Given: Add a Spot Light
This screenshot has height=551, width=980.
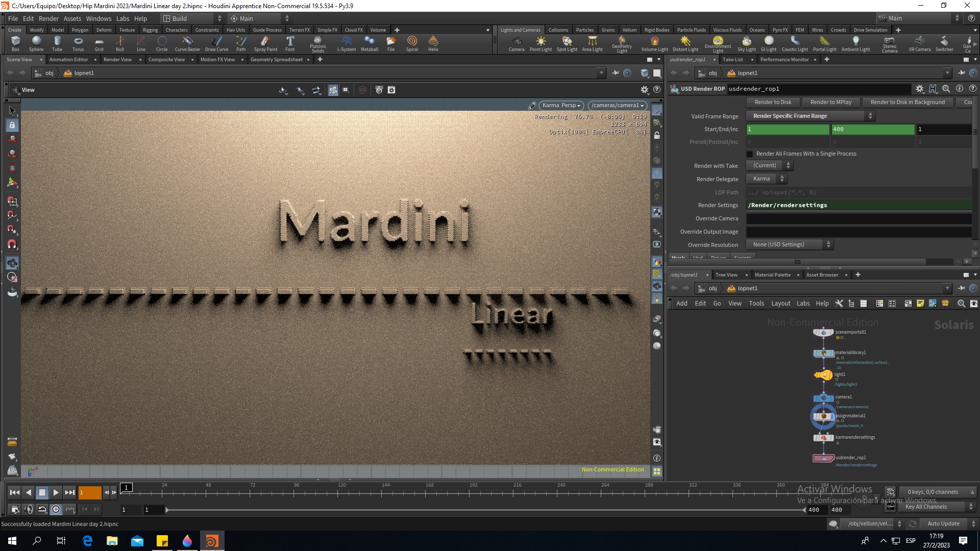Looking at the screenshot, I should (567, 43).
